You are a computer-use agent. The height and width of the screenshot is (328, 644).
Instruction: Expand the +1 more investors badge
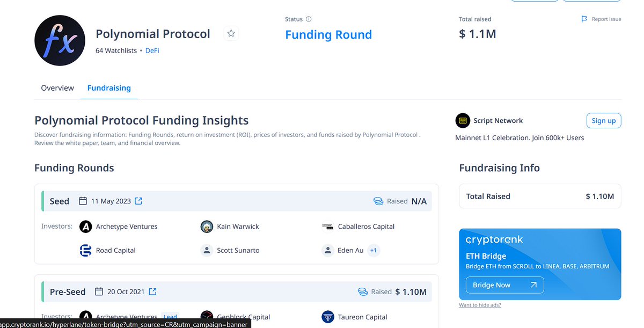[374, 250]
